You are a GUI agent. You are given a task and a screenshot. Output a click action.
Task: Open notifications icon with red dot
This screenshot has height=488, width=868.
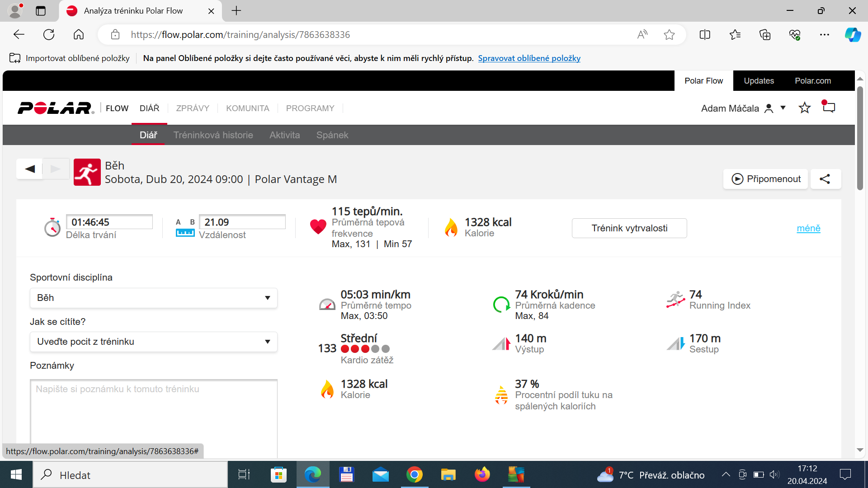[x=828, y=107]
